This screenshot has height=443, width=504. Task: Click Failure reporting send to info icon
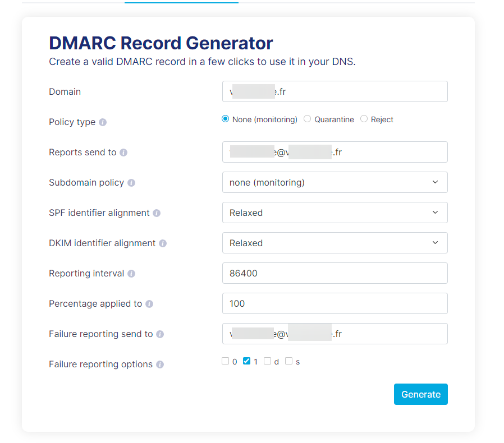point(160,334)
